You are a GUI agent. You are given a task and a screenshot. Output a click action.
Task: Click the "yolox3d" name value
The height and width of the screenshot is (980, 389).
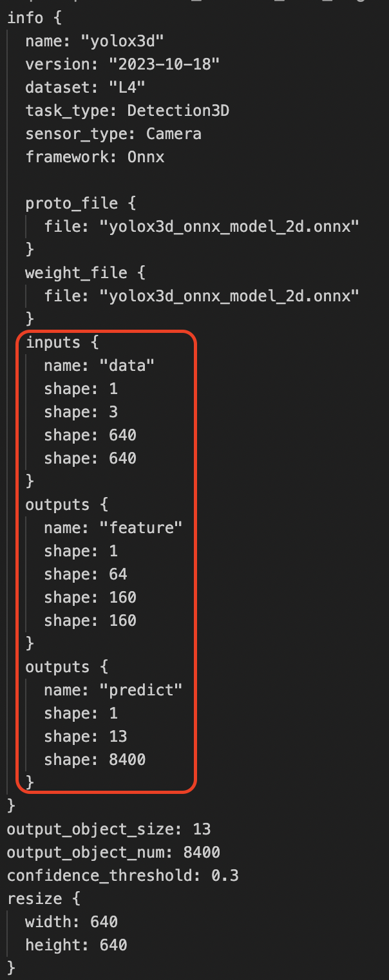[x=122, y=42]
